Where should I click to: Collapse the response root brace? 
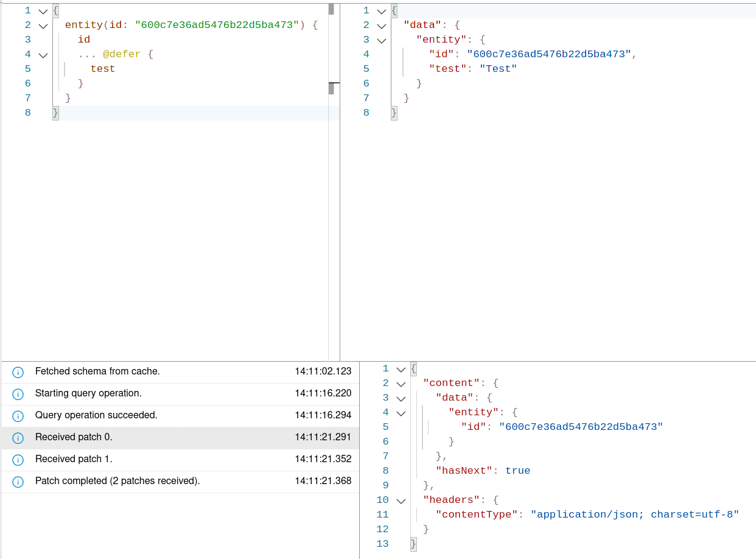[x=381, y=11]
